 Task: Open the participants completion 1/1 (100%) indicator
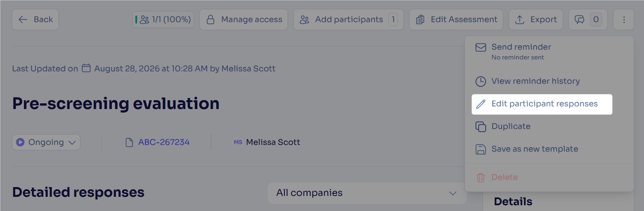tap(163, 20)
